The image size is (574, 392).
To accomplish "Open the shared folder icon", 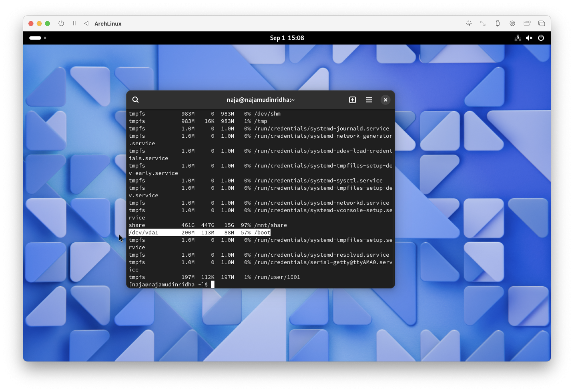I will [527, 23].
